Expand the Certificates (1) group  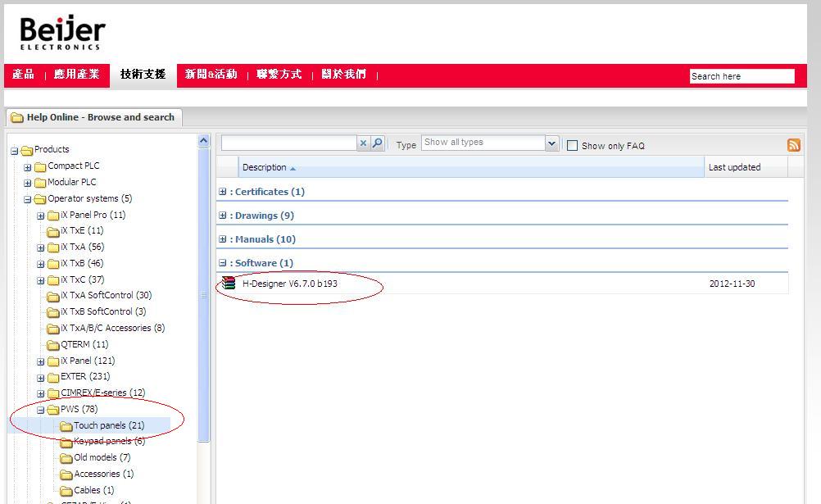click(x=222, y=192)
